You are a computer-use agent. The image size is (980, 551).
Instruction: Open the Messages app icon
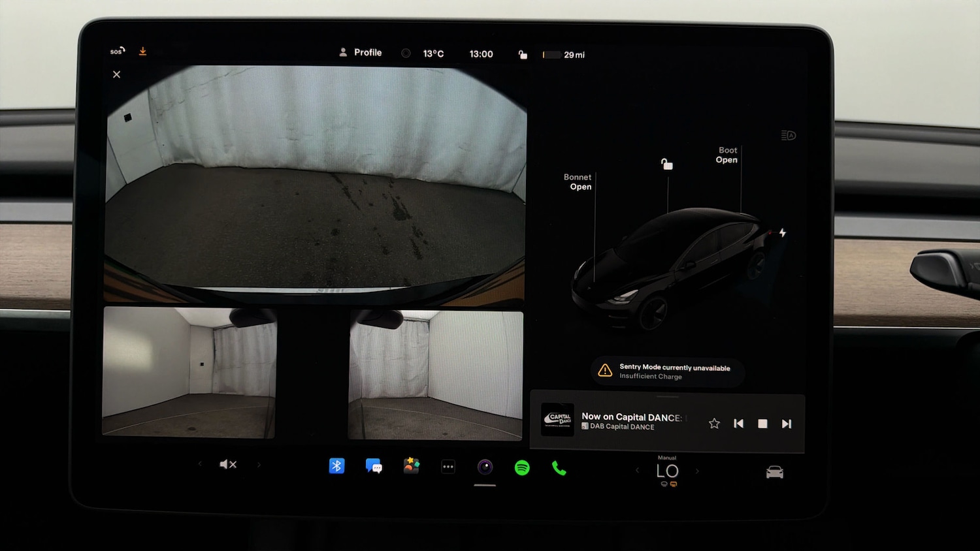tap(374, 466)
